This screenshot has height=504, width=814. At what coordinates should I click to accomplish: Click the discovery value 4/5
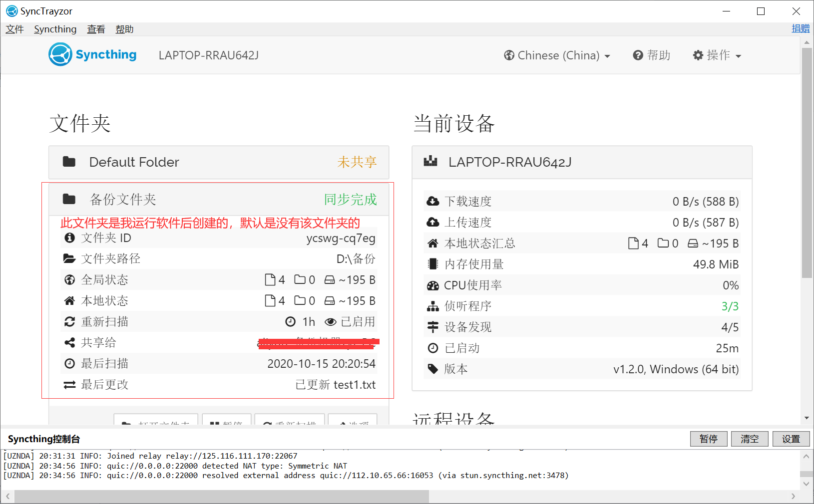pyautogui.click(x=730, y=327)
